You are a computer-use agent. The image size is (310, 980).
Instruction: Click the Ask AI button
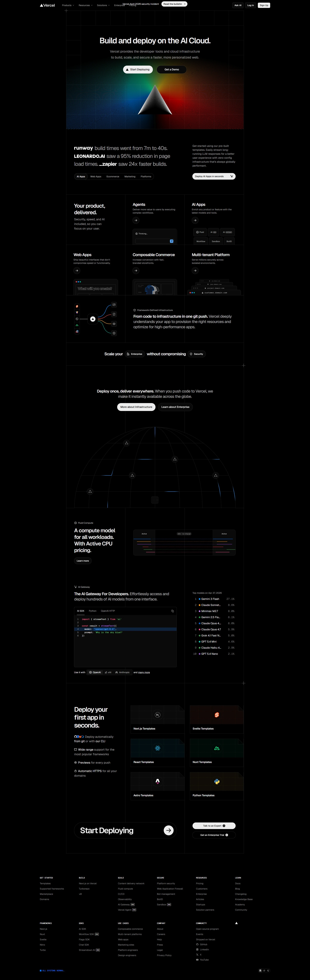point(238,5)
